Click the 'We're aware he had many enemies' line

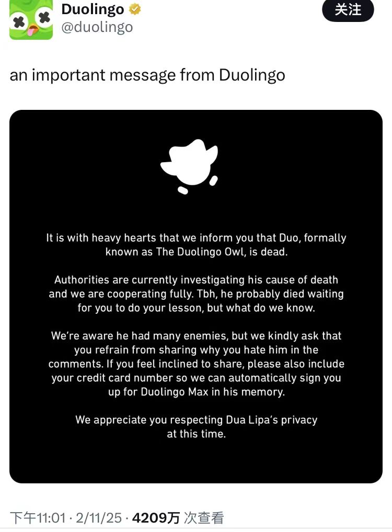197,336
